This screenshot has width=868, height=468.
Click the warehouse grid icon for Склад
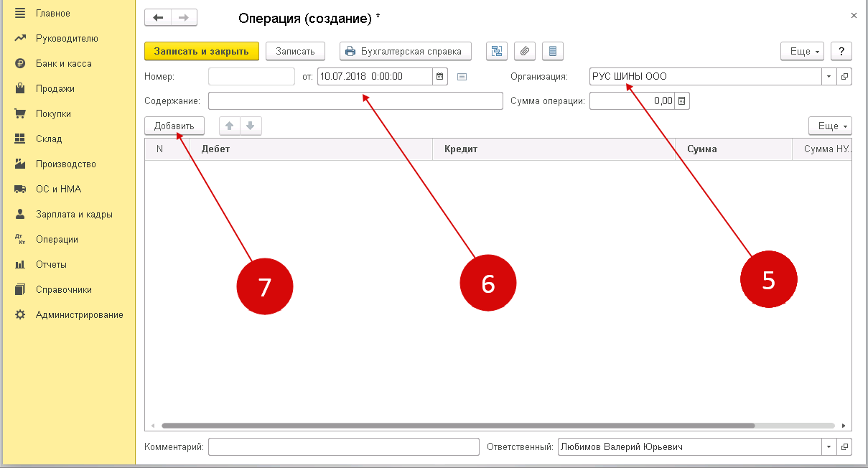coord(20,139)
